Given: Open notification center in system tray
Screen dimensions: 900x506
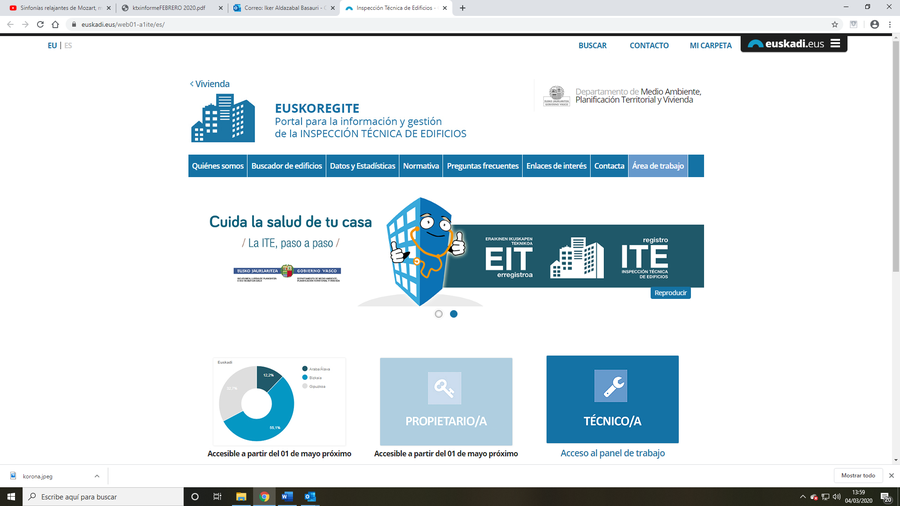Looking at the screenshot, I should coord(887,497).
